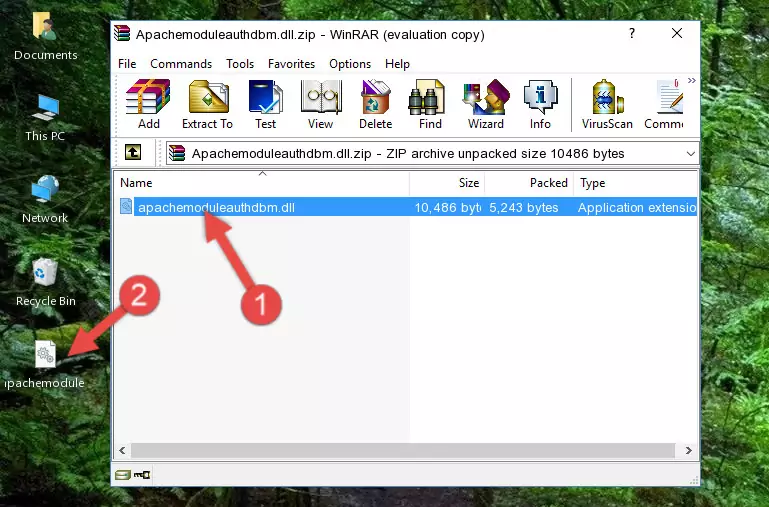Launch the Wizard tool
This screenshot has height=507, width=769.
[486, 104]
